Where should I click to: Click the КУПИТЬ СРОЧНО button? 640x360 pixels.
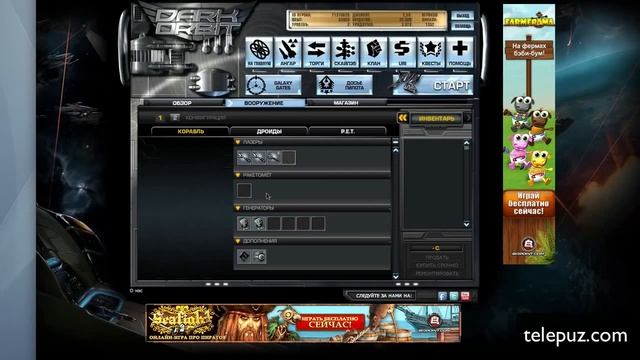(436, 265)
